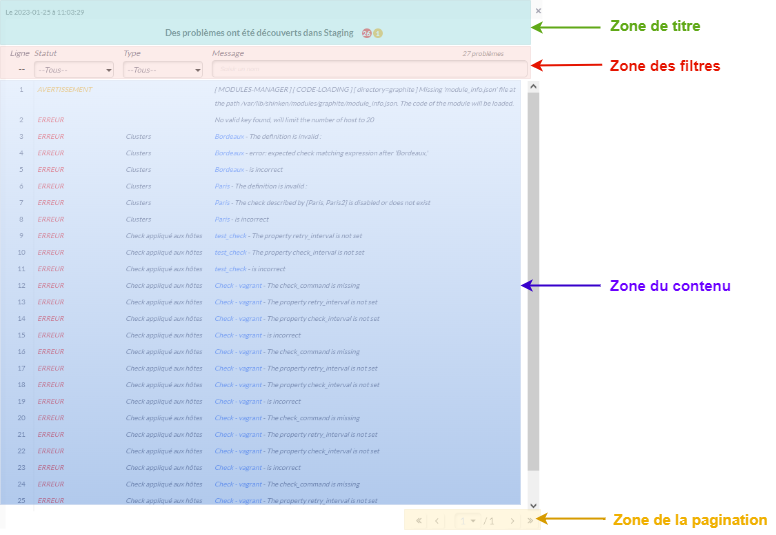Open the test_check link in row 9
The image size is (776, 535).
tap(230, 235)
